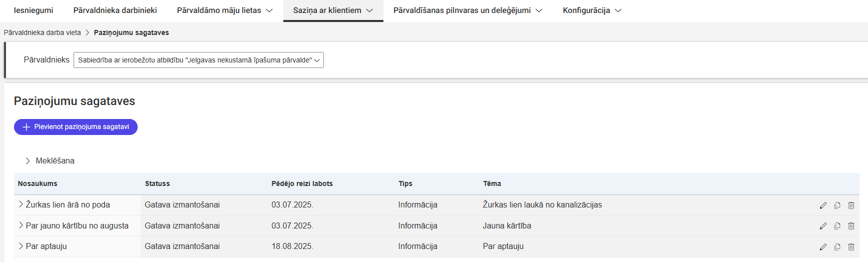Screen dimensions: 868x262
Task: Duplicate the 'Par aptauju' template row
Action: (x=837, y=247)
